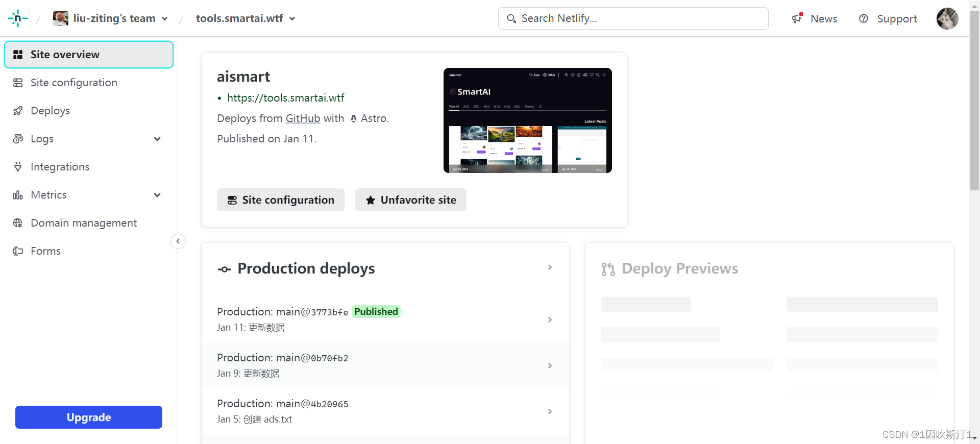
Task: Click the Deploy Previews pull request icon
Action: point(608,269)
